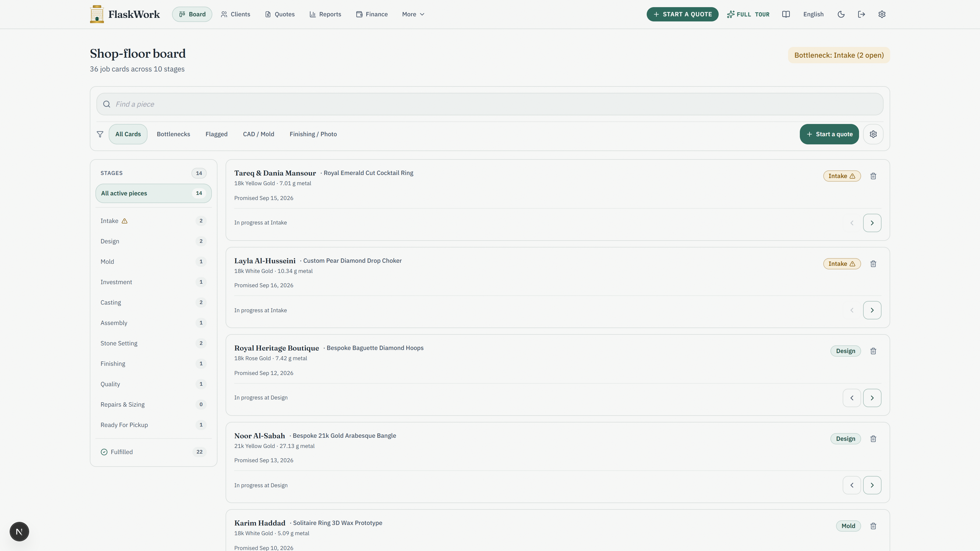
Task: Advance Noor Al-Sabah to next stage
Action: [872, 485]
